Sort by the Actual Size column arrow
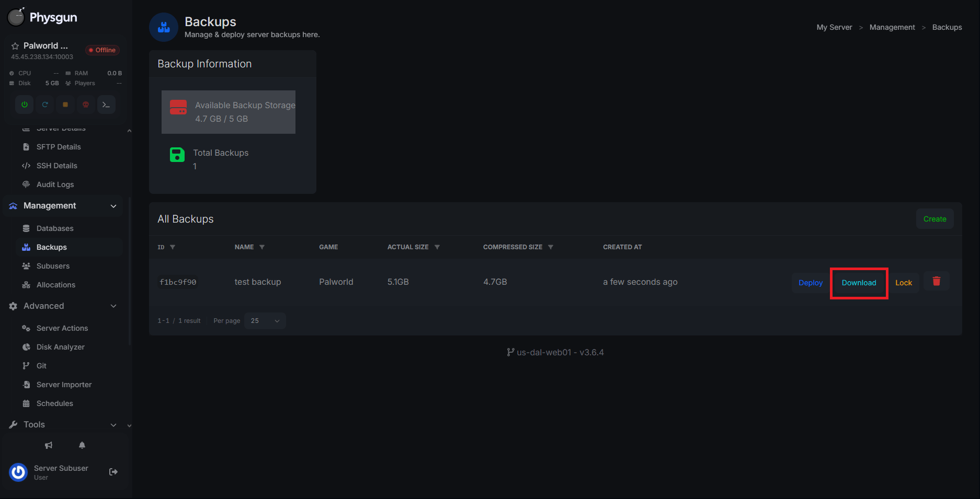The height and width of the screenshot is (499, 980). pyautogui.click(x=437, y=247)
